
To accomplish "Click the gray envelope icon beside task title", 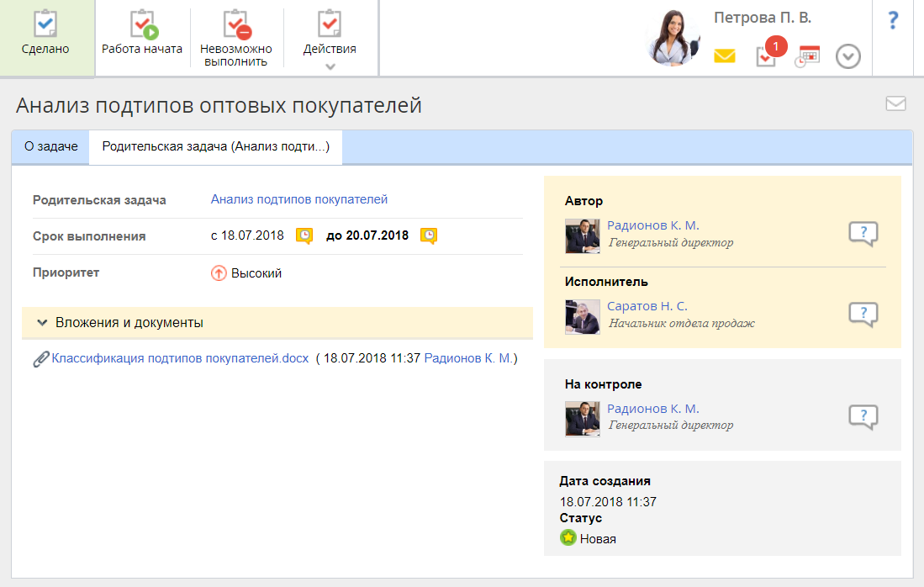I will [x=895, y=103].
